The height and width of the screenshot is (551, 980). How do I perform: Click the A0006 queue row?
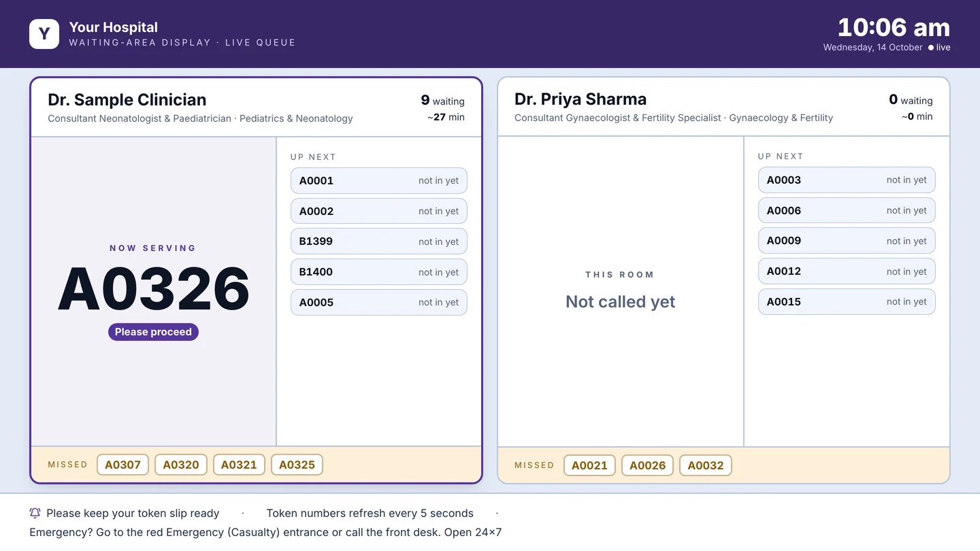click(x=847, y=210)
